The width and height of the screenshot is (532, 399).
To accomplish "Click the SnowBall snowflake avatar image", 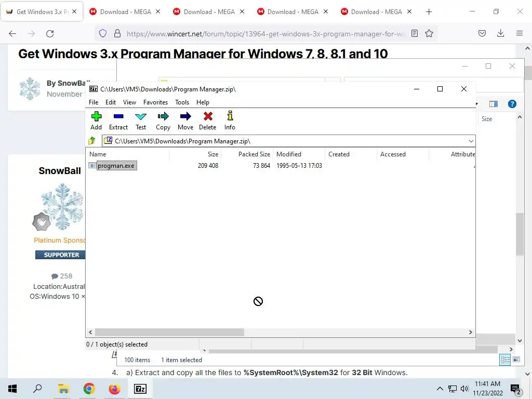I will (62, 206).
